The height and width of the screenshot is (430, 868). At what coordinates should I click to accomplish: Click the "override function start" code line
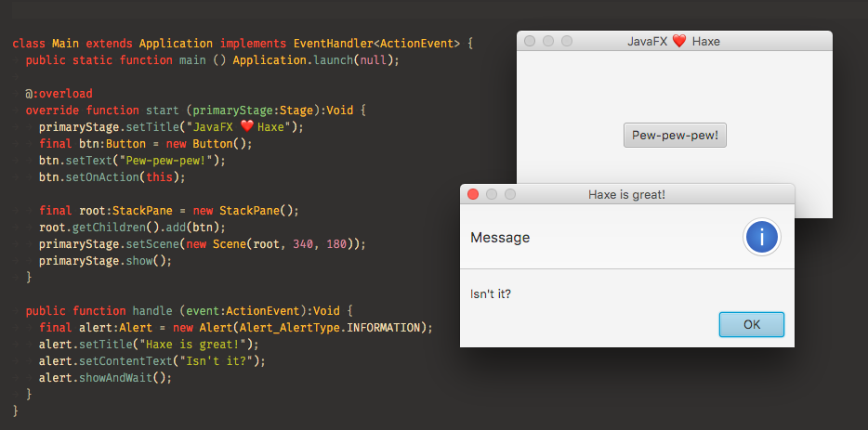tap(196, 111)
